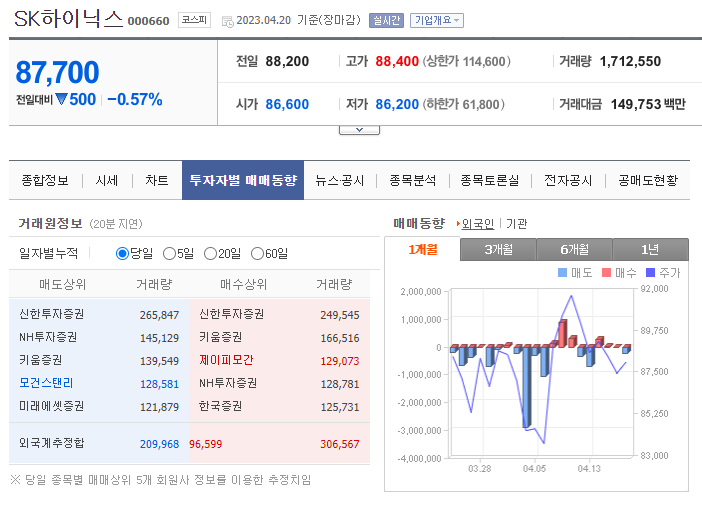This screenshot has height=506, width=702.
Task: Open the 기업개요 dropdown
Action: 437,20
